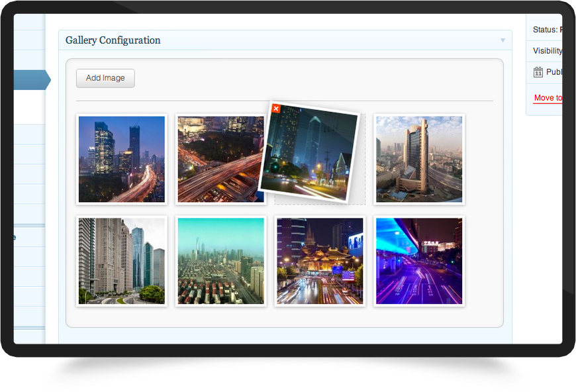
Task: Click the partially hidden blue sidebar link
Action: click(x=15, y=237)
